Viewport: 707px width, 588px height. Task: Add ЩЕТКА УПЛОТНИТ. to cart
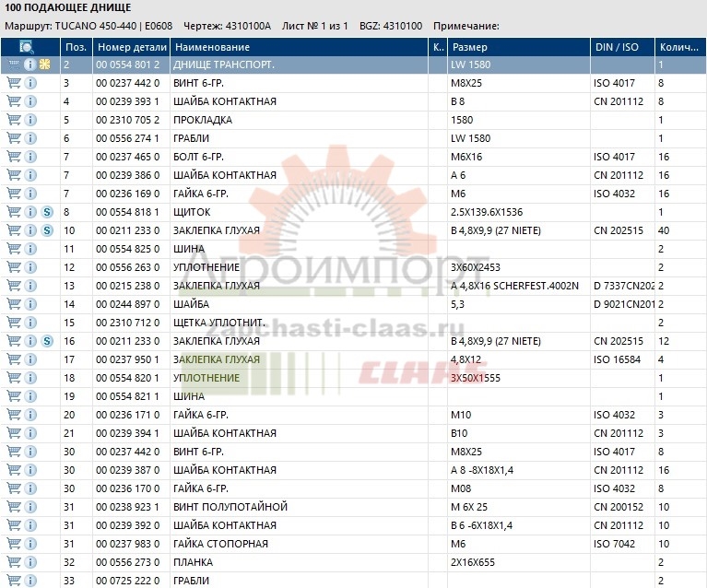point(14,323)
